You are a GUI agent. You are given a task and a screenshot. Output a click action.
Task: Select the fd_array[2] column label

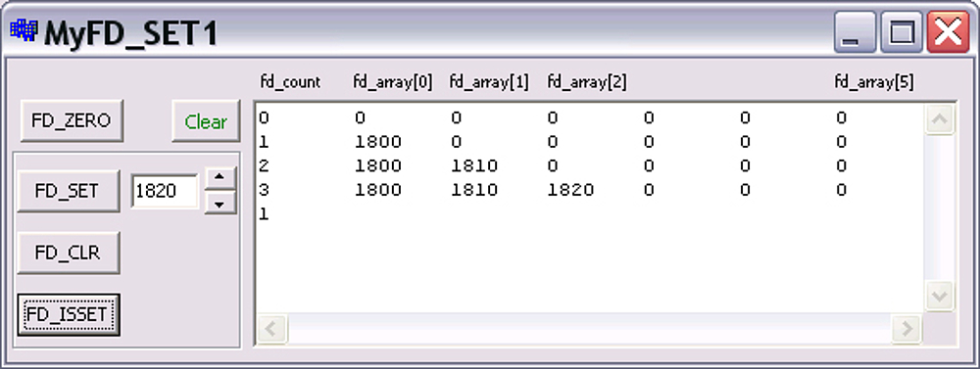click(x=587, y=82)
